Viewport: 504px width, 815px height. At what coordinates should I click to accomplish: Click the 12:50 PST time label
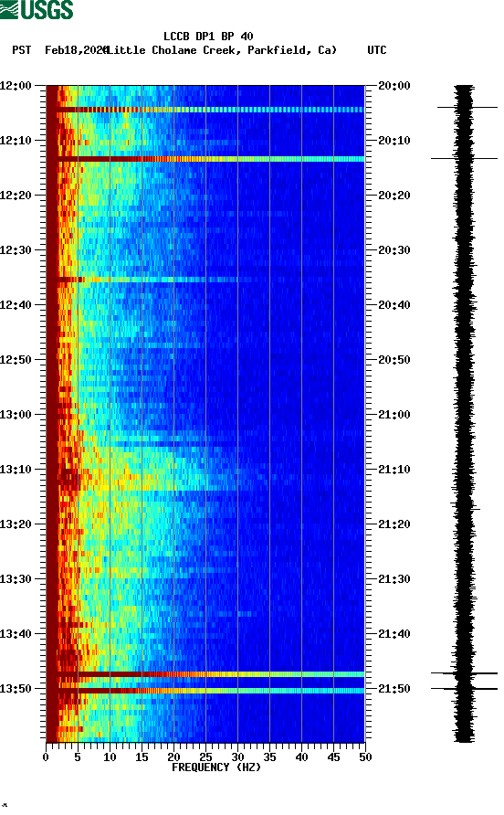tap(16, 360)
